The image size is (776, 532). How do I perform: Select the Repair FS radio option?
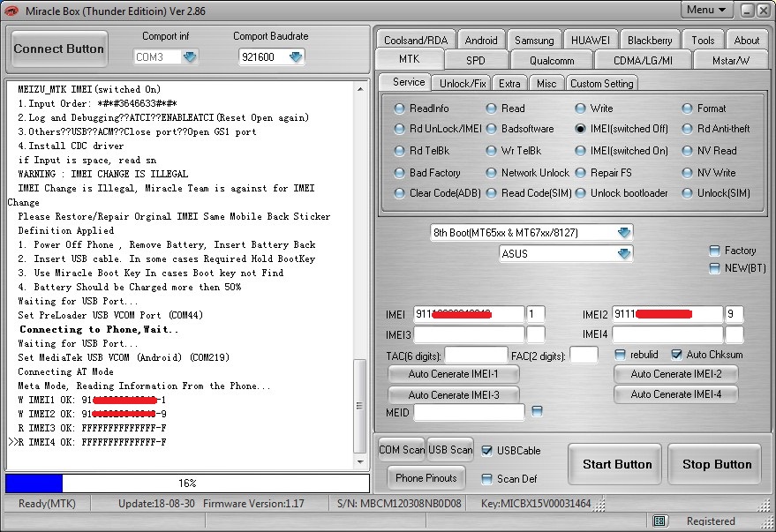pyautogui.click(x=580, y=173)
